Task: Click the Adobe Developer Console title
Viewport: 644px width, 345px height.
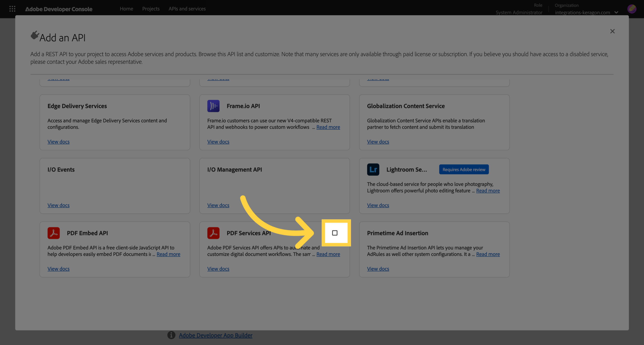Action: coord(59,9)
